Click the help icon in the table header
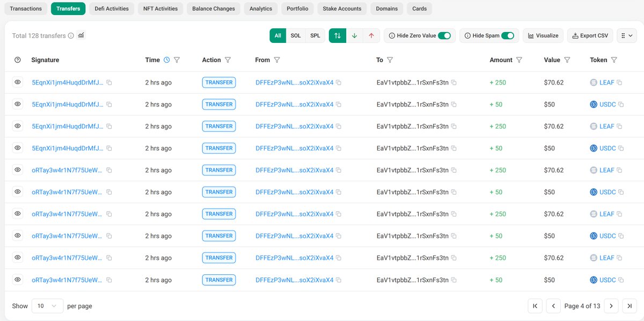Viewport: 644px width, 321px height. (17, 60)
